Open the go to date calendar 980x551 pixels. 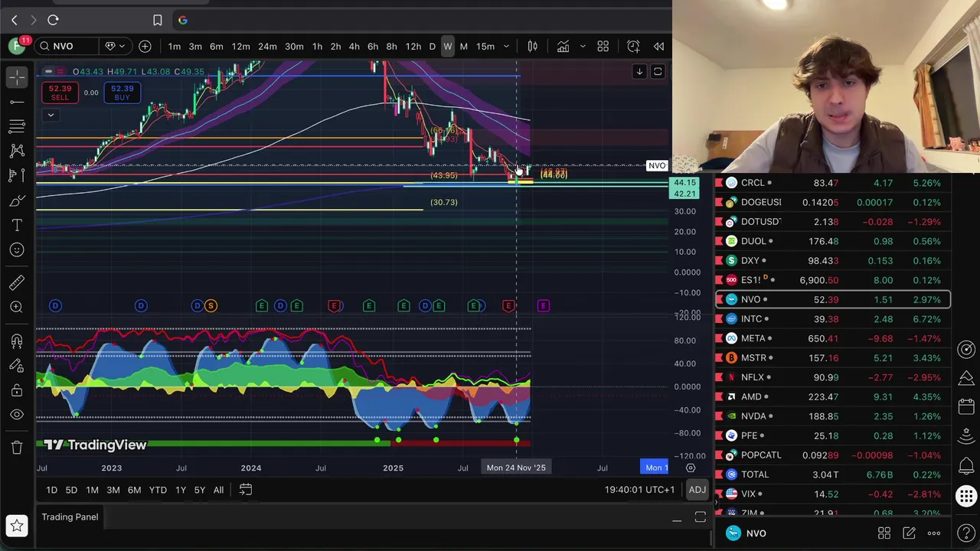coord(246,490)
